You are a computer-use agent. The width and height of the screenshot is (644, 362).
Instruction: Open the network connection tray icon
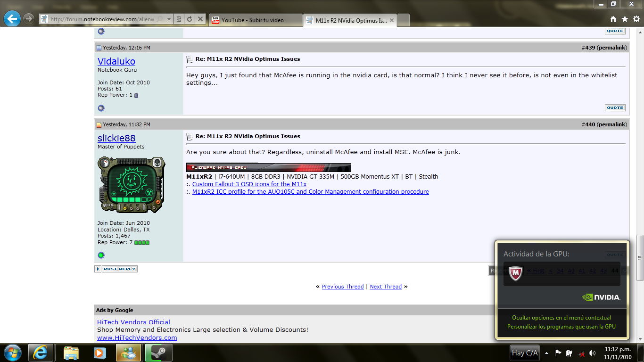[x=581, y=353]
